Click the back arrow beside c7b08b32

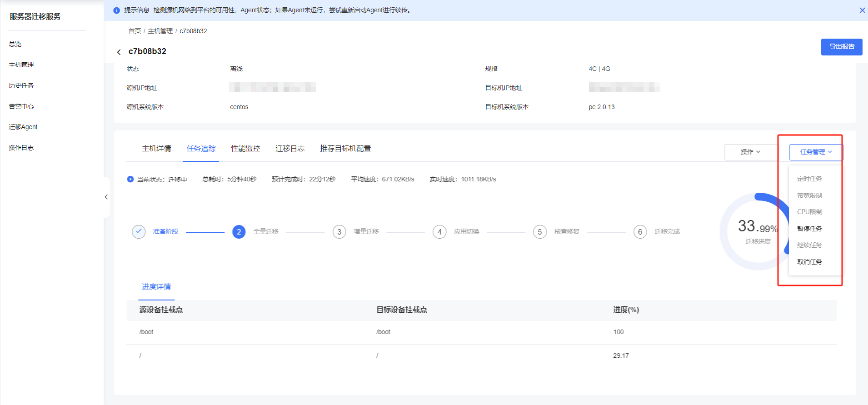[x=119, y=52]
